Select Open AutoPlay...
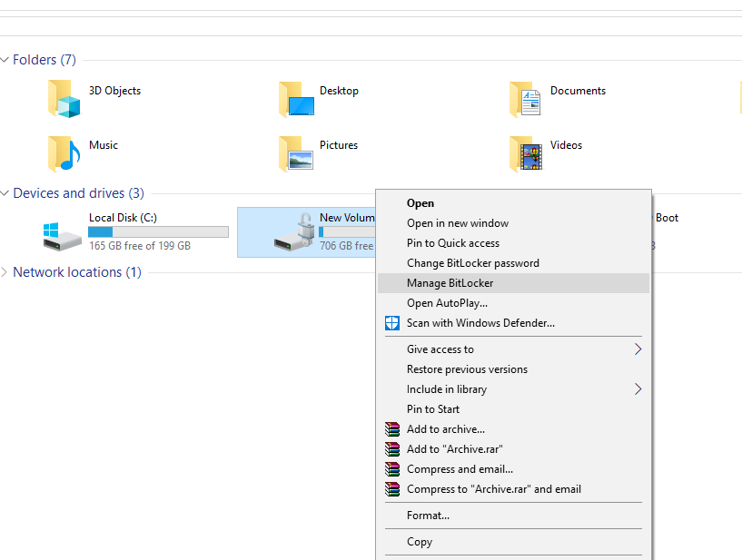Screen dimensions: 742x560 [513, 303]
